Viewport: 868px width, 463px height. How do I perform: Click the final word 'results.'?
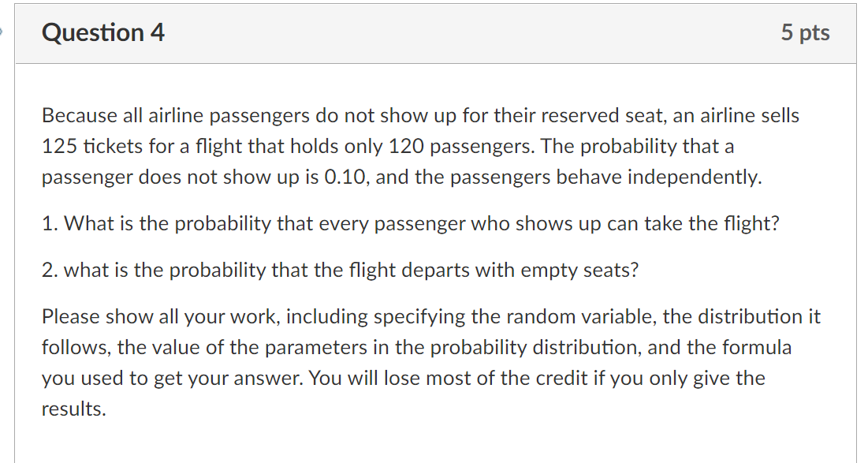tap(73, 409)
